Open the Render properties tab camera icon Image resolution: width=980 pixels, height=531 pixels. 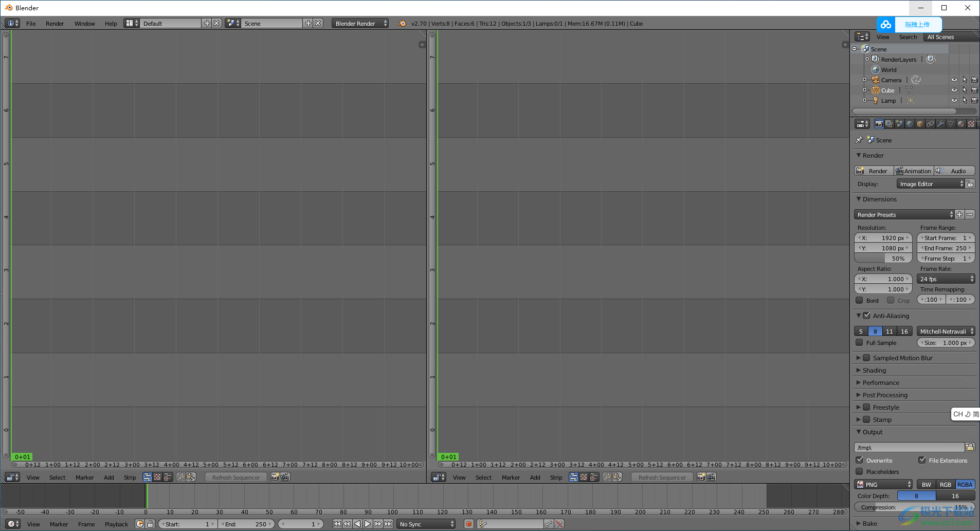tap(879, 124)
